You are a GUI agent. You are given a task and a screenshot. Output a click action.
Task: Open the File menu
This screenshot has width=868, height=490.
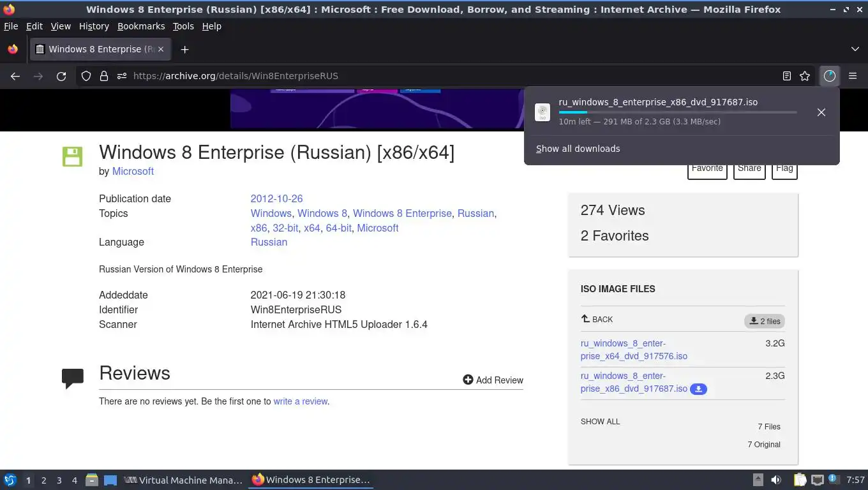point(11,26)
